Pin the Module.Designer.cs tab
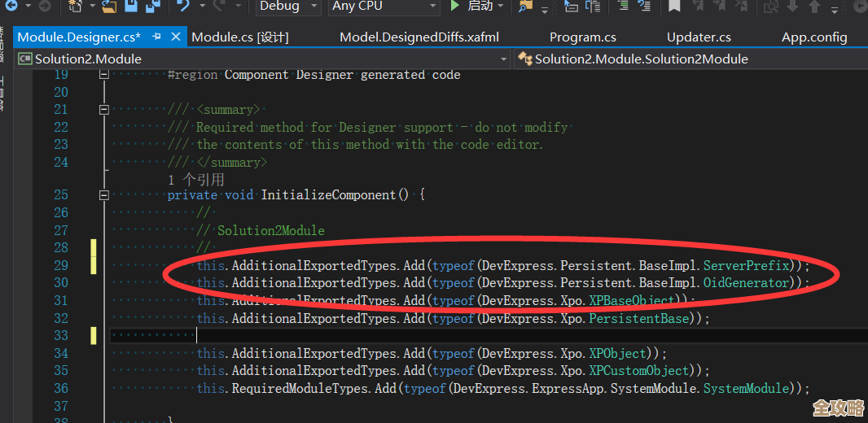 [157, 37]
